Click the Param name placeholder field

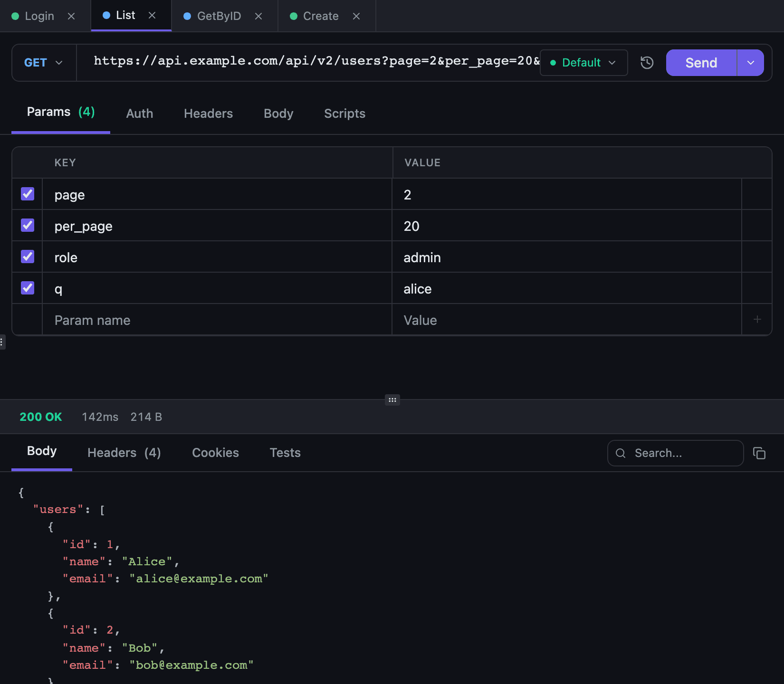[217, 320]
